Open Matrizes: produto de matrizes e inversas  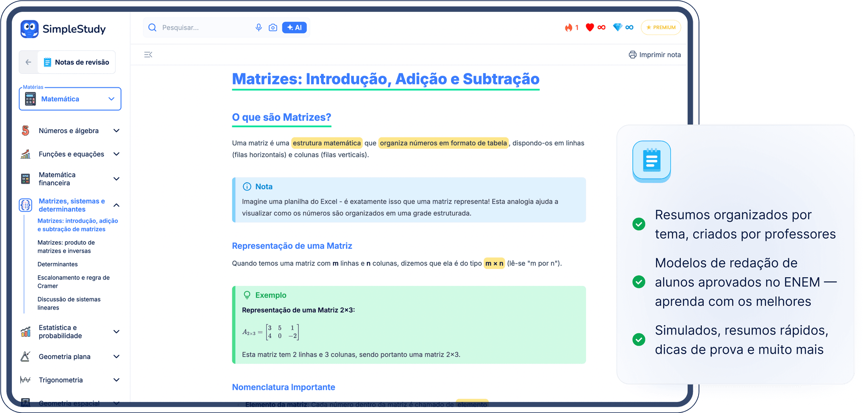tap(66, 247)
